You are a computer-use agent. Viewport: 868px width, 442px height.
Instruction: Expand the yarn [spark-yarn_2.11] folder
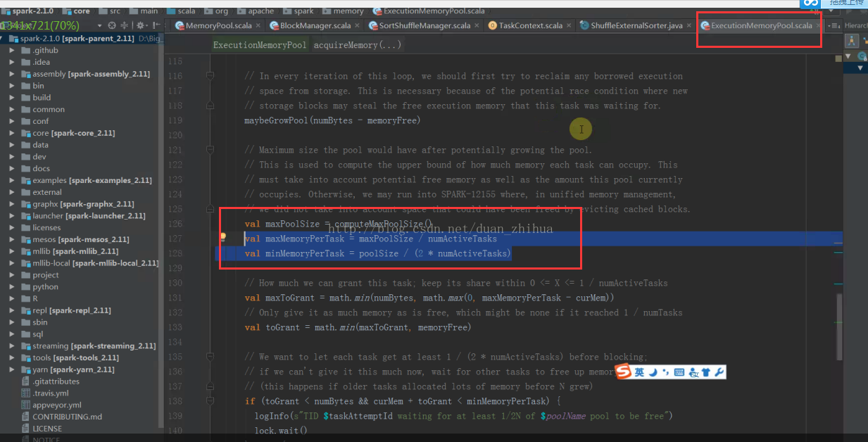pos(12,370)
